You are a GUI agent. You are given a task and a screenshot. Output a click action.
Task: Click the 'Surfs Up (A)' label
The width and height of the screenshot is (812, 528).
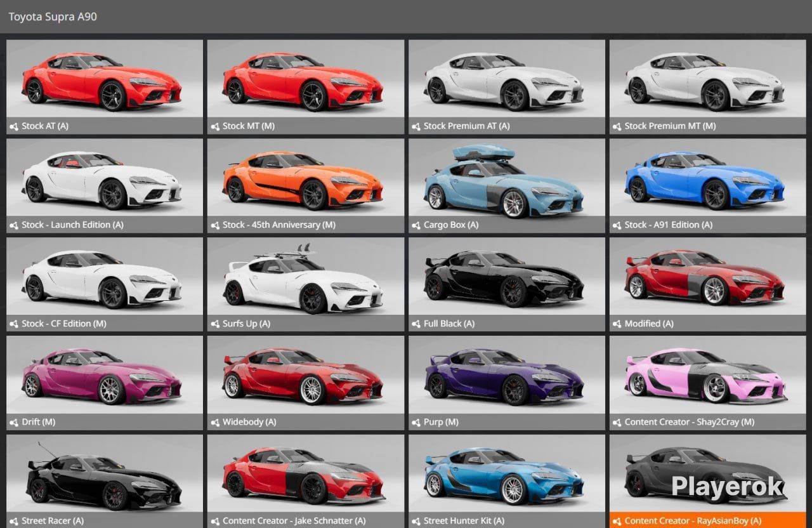tap(246, 324)
